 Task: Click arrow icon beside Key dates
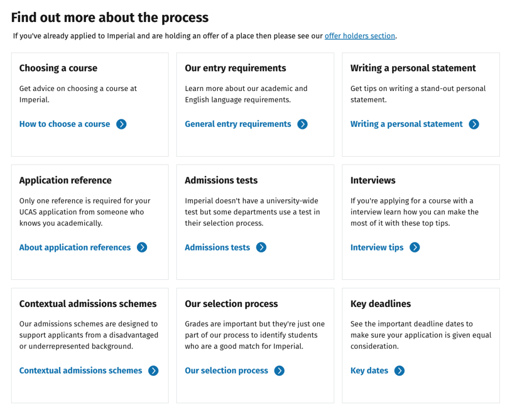click(399, 371)
